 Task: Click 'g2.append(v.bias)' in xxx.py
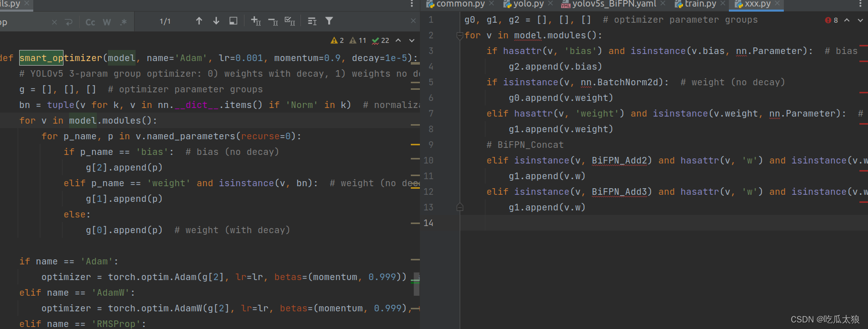pyautogui.click(x=555, y=67)
